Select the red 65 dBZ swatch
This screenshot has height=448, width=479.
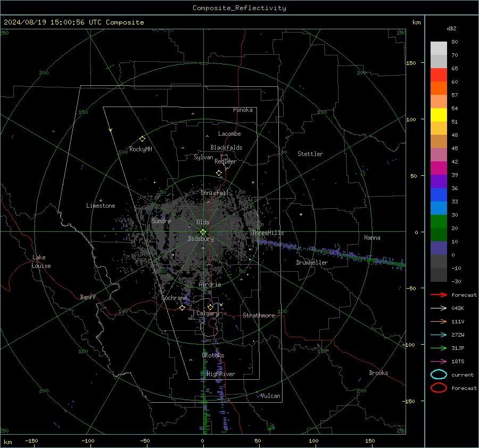tap(439, 75)
